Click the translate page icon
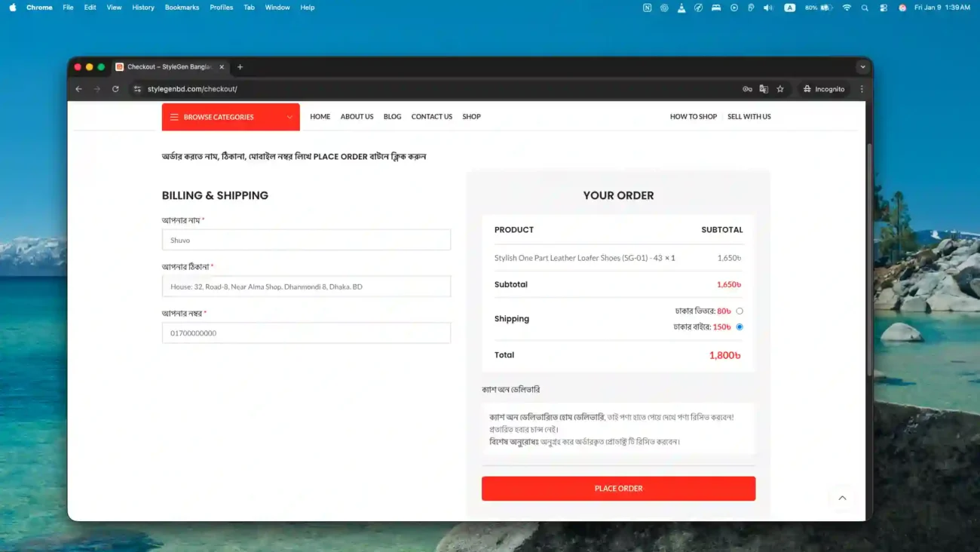 point(764,89)
